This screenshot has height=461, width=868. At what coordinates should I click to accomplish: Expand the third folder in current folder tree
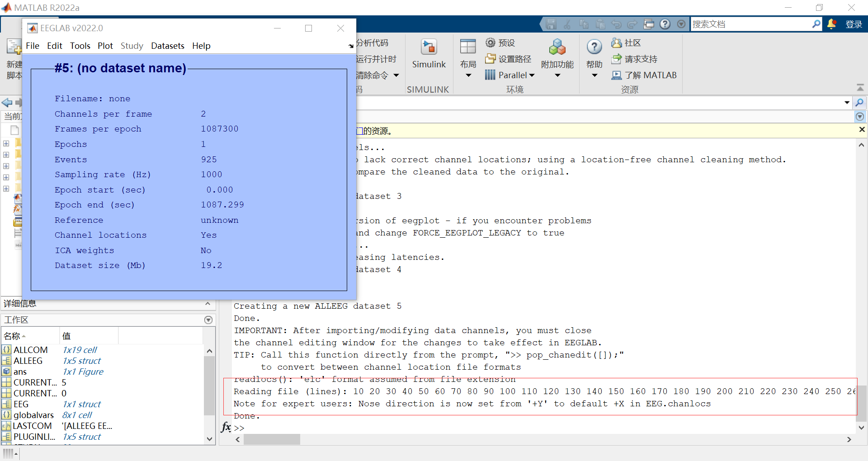tap(6, 166)
